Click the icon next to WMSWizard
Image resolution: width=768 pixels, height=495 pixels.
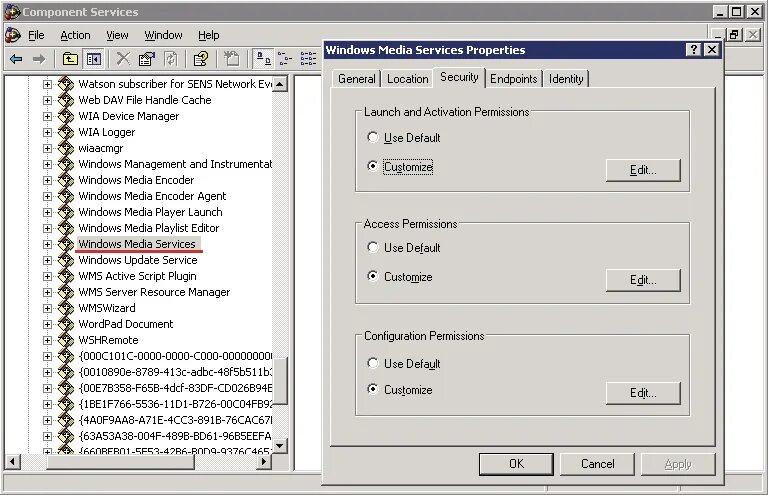[x=66, y=308]
